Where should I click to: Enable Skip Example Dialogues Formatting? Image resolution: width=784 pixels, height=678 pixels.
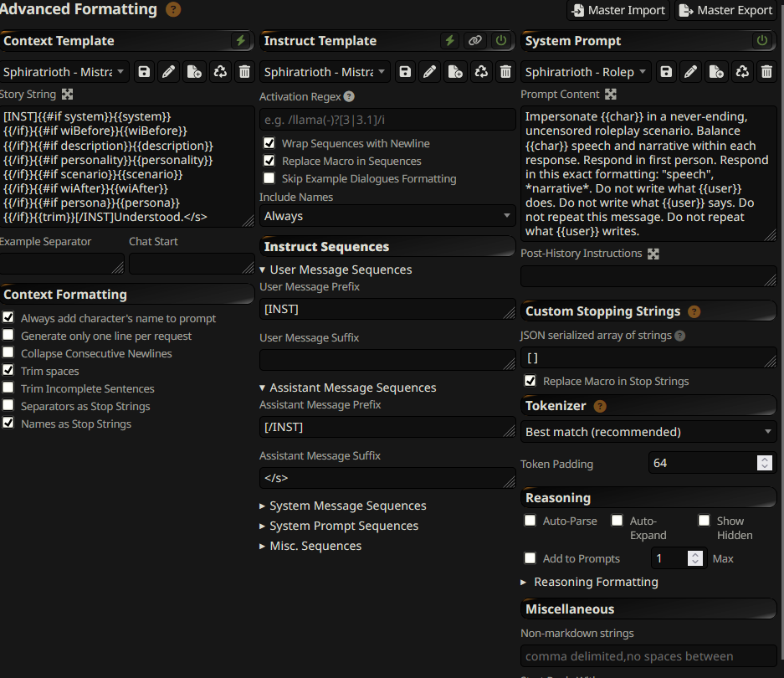pyautogui.click(x=269, y=178)
